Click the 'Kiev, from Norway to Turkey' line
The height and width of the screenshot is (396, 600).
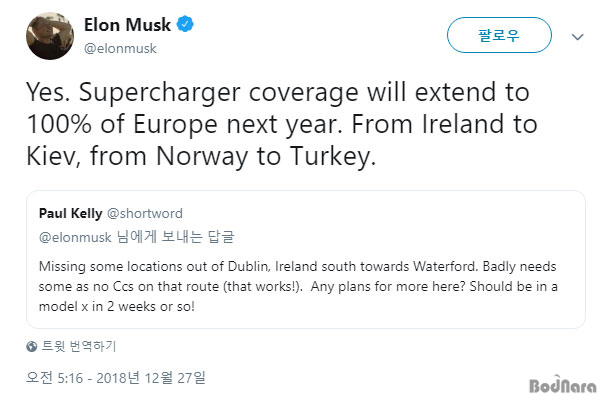click(x=201, y=156)
